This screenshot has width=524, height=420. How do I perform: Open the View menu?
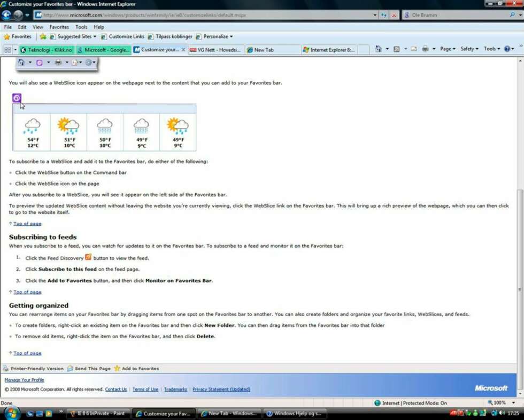pos(38,27)
